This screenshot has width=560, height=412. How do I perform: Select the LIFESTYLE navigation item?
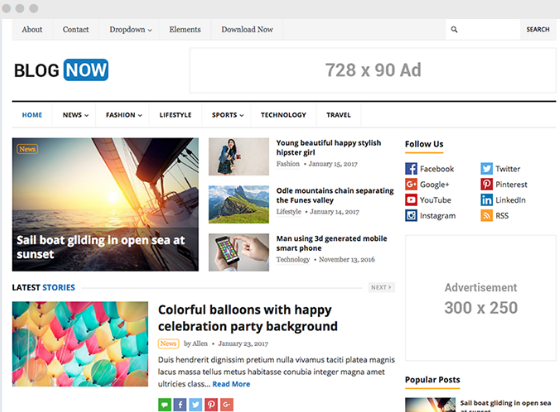pos(175,115)
